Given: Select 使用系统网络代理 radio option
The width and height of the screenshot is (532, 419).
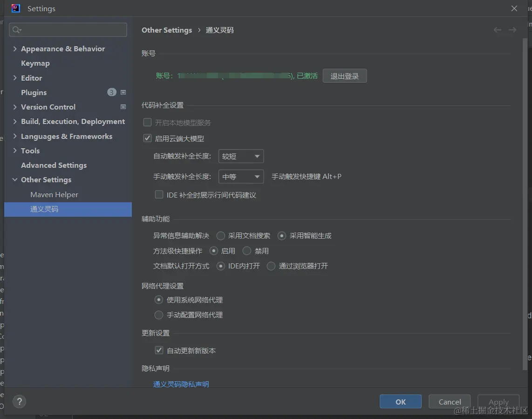Looking at the screenshot, I should (158, 300).
